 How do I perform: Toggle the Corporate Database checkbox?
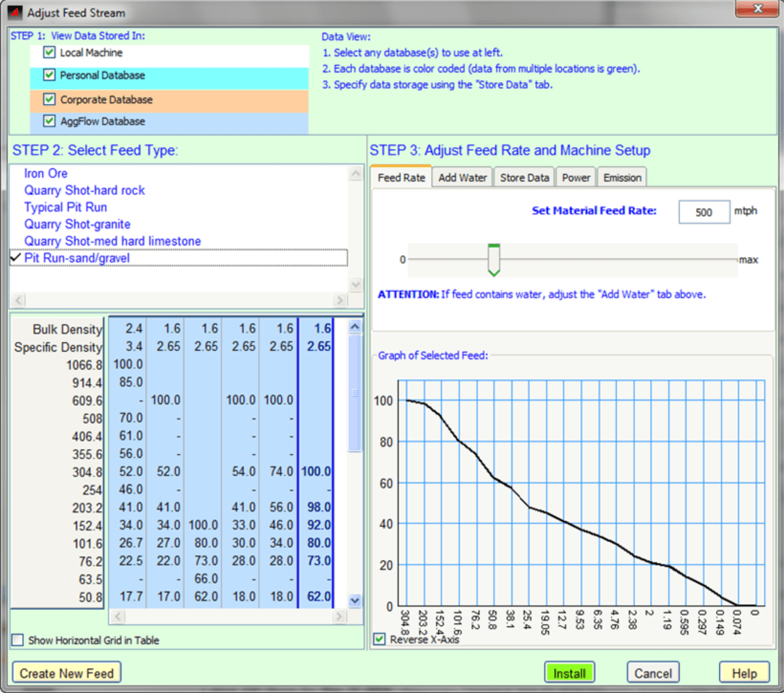49,100
